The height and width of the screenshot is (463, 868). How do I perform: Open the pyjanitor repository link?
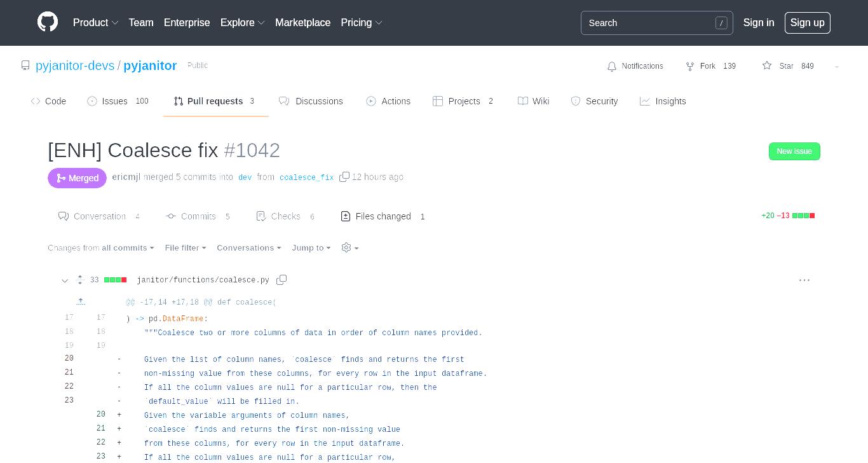(150, 66)
